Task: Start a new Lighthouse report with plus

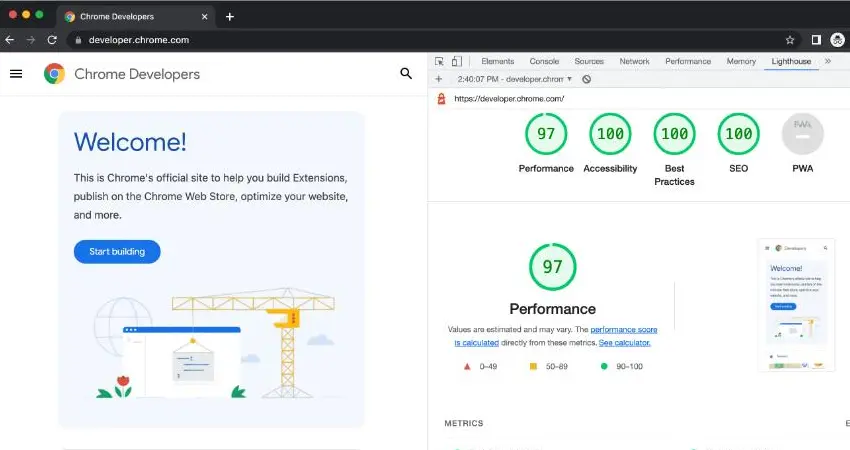Action: click(x=439, y=79)
